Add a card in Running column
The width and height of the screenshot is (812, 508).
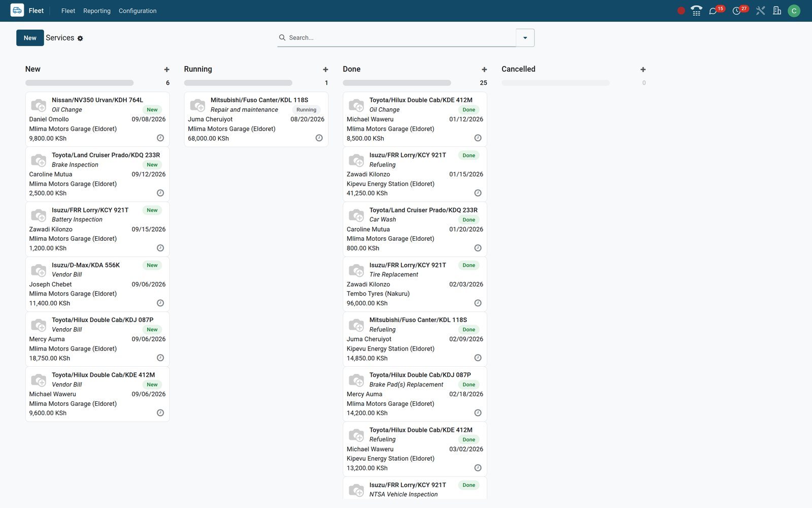click(x=326, y=70)
